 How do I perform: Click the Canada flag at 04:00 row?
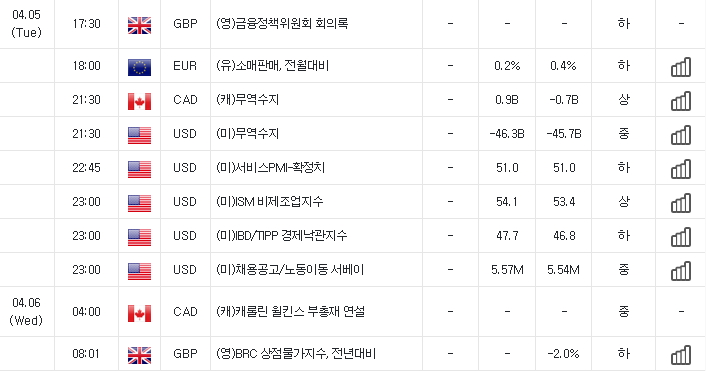(x=140, y=313)
